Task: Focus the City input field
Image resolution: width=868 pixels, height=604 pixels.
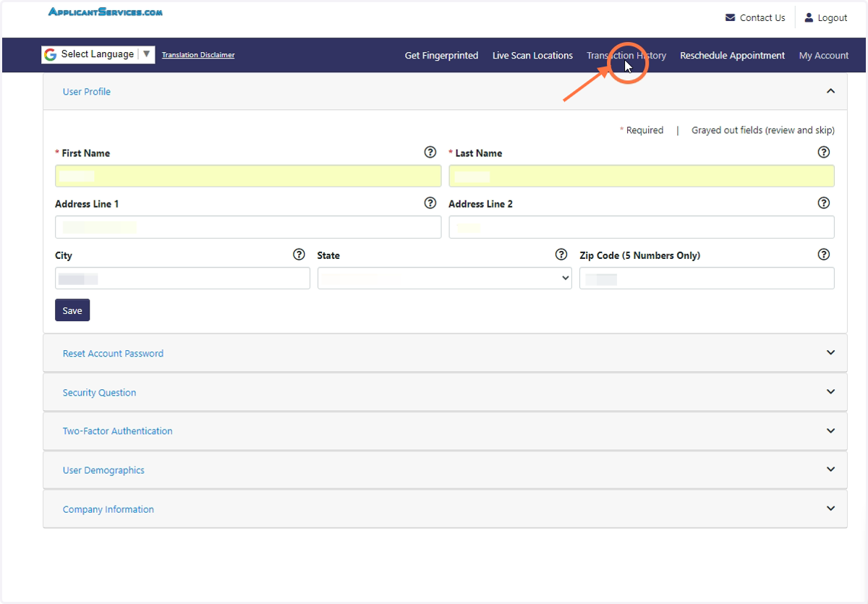Action: pos(182,278)
